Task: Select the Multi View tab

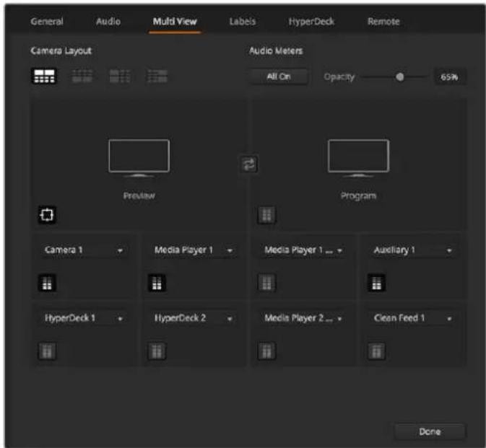Action: pos(175,22)
